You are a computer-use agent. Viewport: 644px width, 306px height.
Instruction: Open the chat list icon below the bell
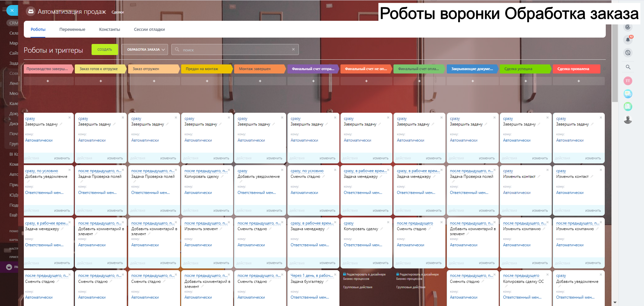(x=628, y=53)
